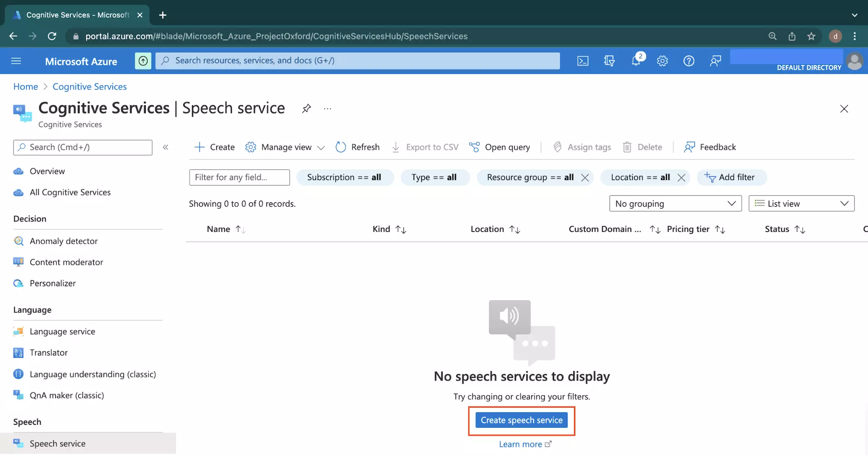
Task: Click Open query
Action: pyautogui.click(x=499, y=147)
